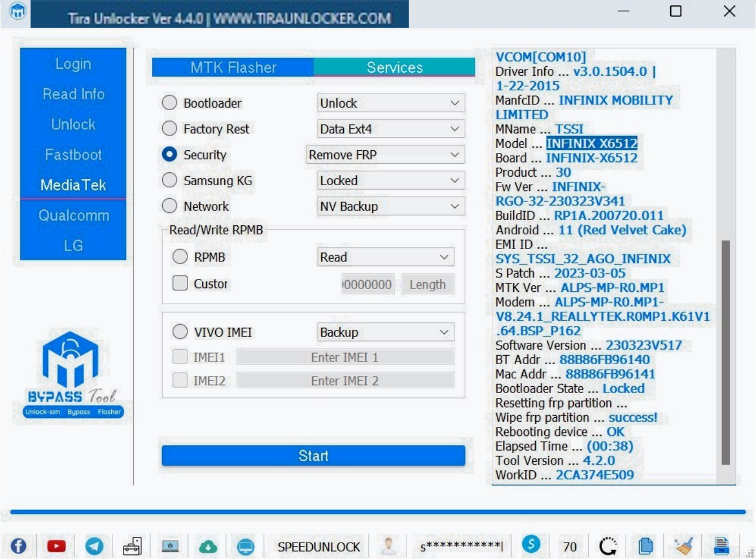The width and height of the screenshot is (756, 559).
Task: Select the Bootloader radio button
Action: click(169, 103)
